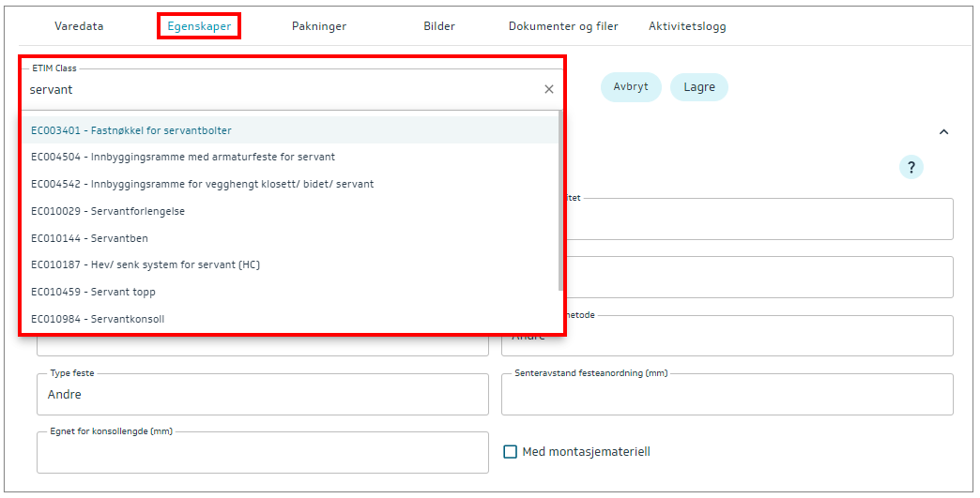Select EC003401 Fastnøkkel for servantbolter
The width and height of the screenshot is (980, 498).
(131, 130)
